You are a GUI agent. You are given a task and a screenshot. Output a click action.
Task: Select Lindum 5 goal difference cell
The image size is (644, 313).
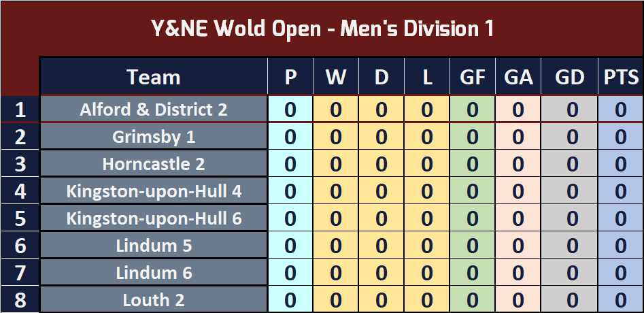[x=570, y=245]
